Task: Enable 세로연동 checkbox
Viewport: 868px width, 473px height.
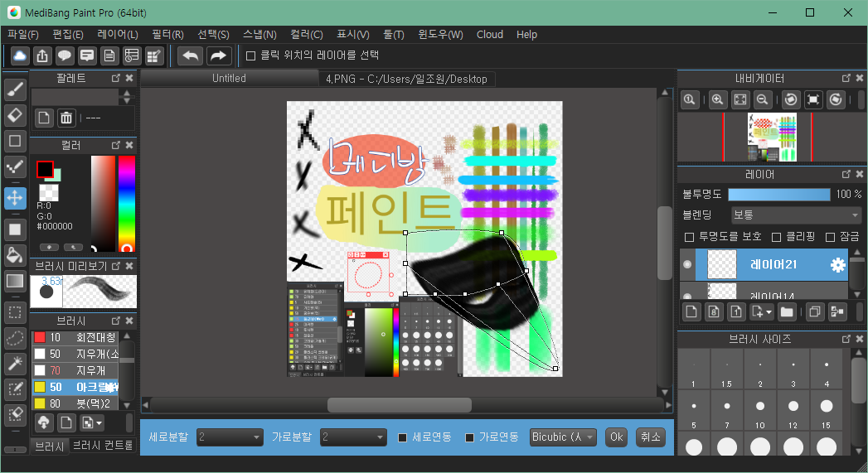Action: pyautogui.click(x=403, y=437)
